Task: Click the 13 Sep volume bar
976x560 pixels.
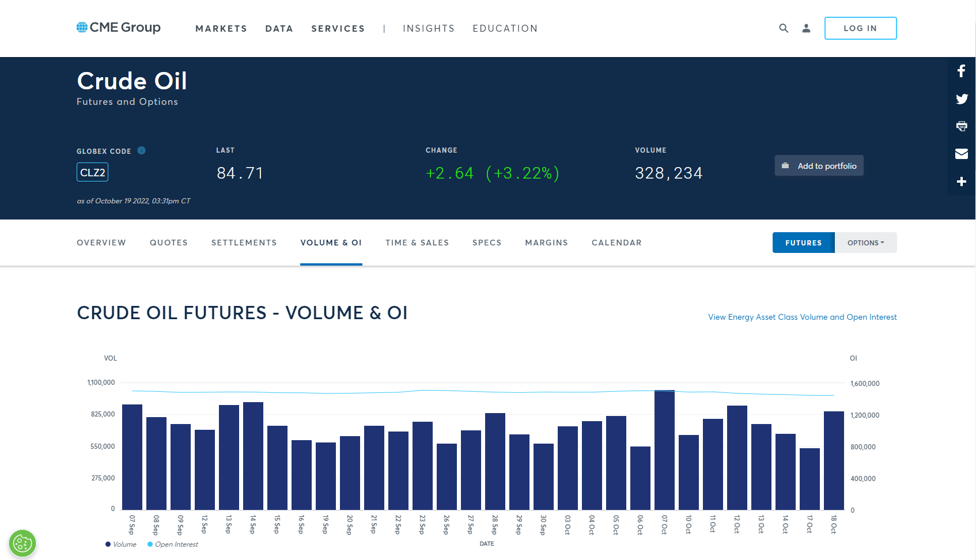Action: 229,457
